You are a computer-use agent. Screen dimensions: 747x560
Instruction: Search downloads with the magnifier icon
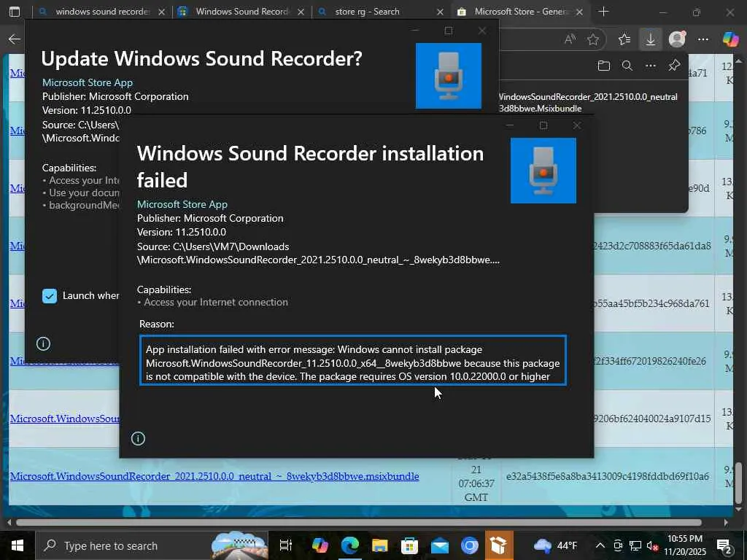coord(627,66)
